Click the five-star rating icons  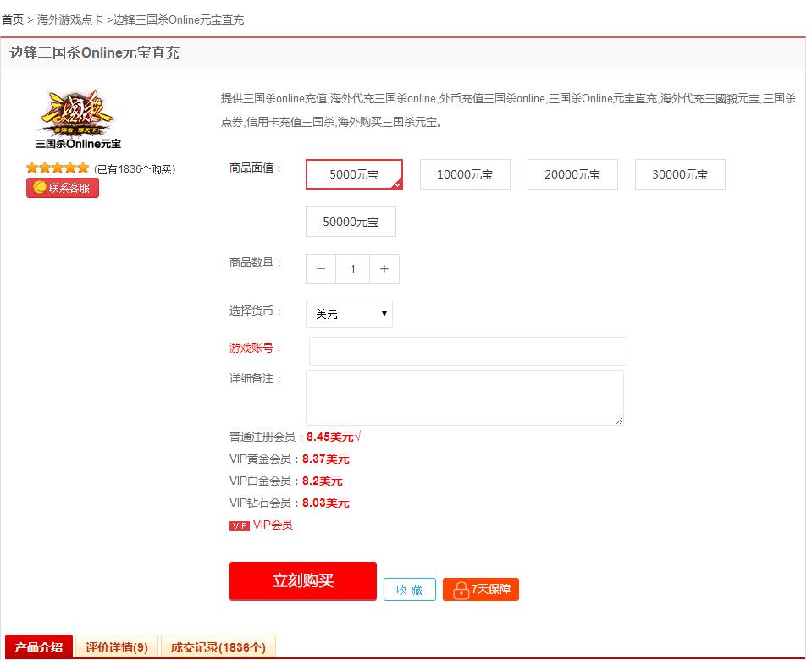click(58, 168)
